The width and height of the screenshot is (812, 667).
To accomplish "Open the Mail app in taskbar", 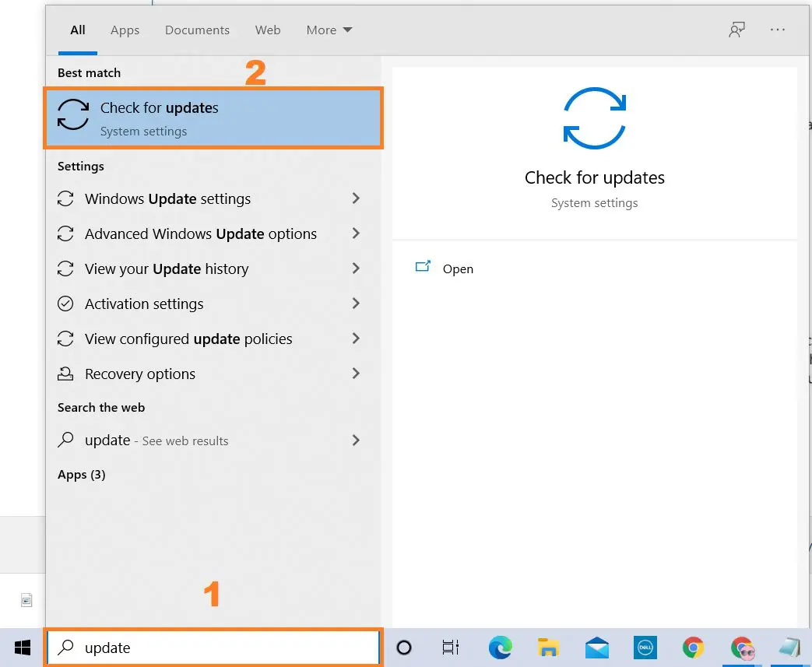I will tap(597, 648).
